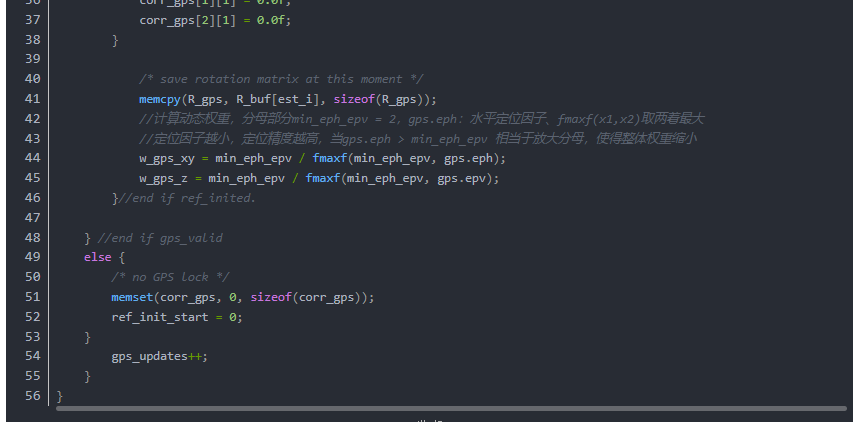The width and height of the screenshot is (853, 422).
Task: Click the 'end if gps_valid' comment
Action: coord(160,238)
